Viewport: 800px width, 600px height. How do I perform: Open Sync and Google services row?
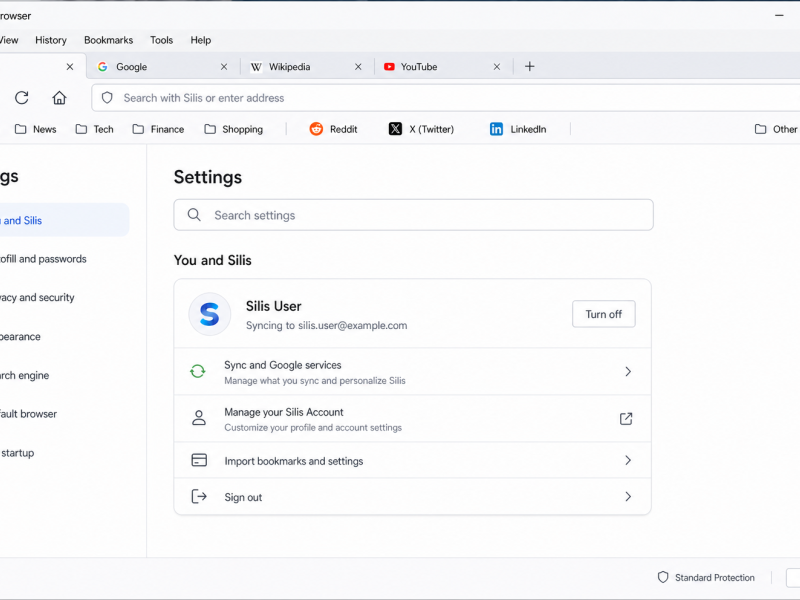[x=412, y=371]
